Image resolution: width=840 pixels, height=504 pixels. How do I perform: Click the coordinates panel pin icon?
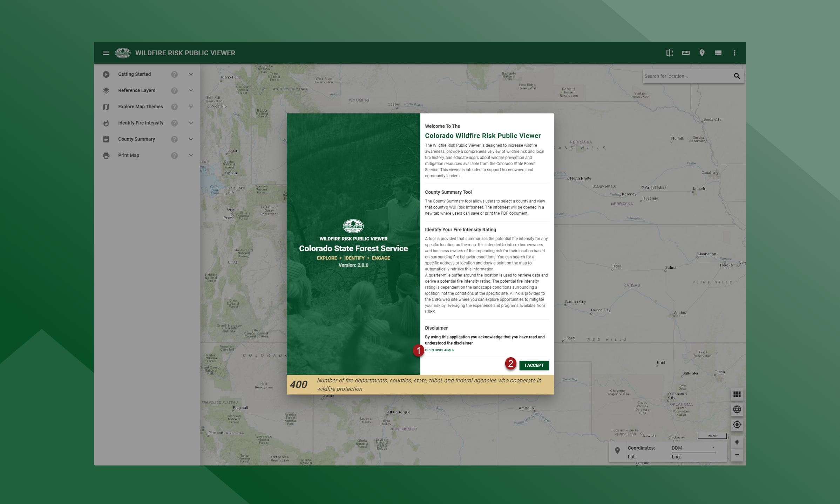click(617, 450)
